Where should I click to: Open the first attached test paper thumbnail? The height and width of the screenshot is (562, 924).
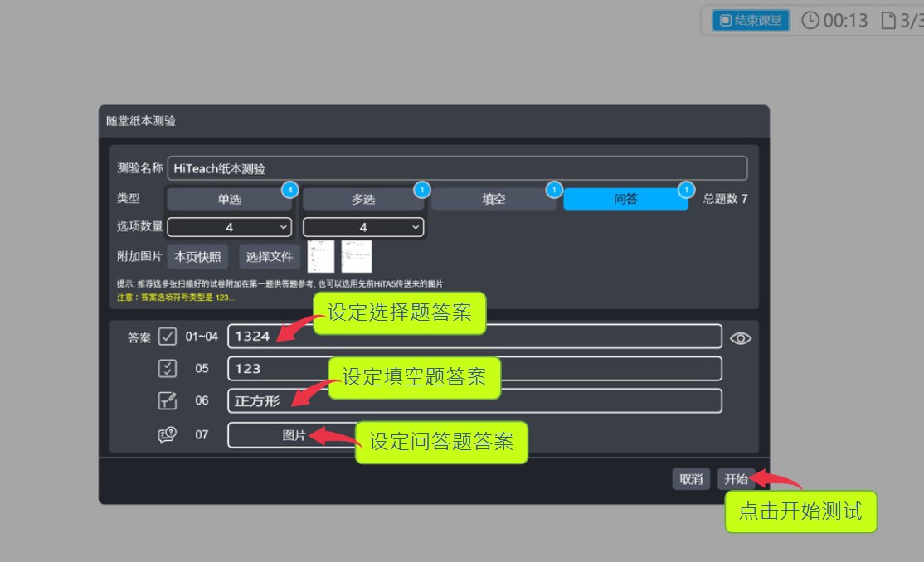coord(321,256)
